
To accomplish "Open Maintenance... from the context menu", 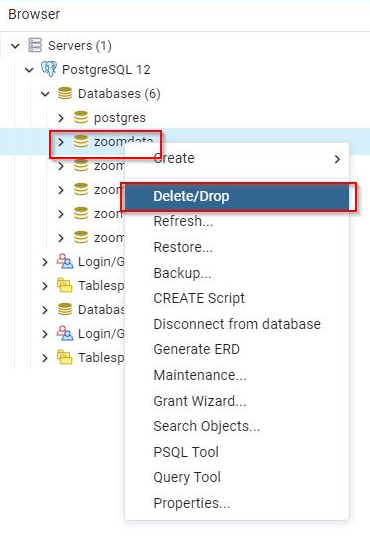I will 237,375.
